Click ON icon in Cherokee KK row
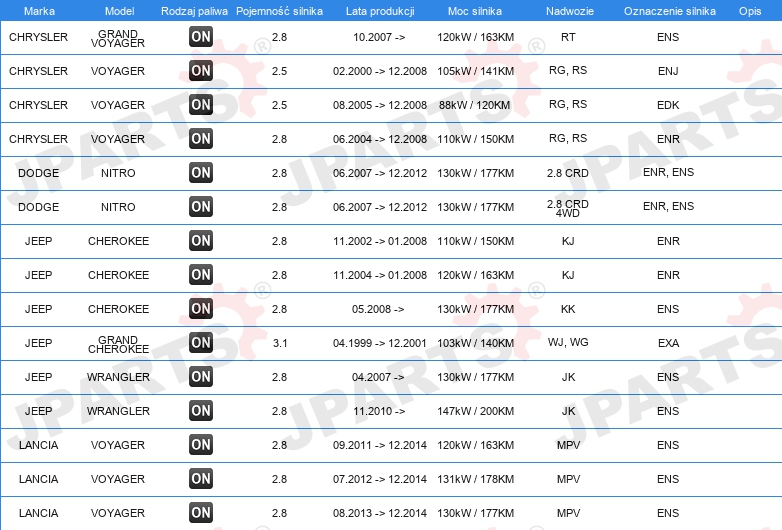This screenshot has height=530, width=782. (x=200, y=309)
